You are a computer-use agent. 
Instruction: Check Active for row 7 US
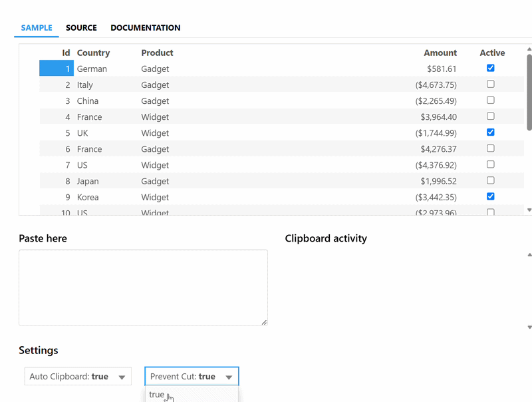pos(490,164)
